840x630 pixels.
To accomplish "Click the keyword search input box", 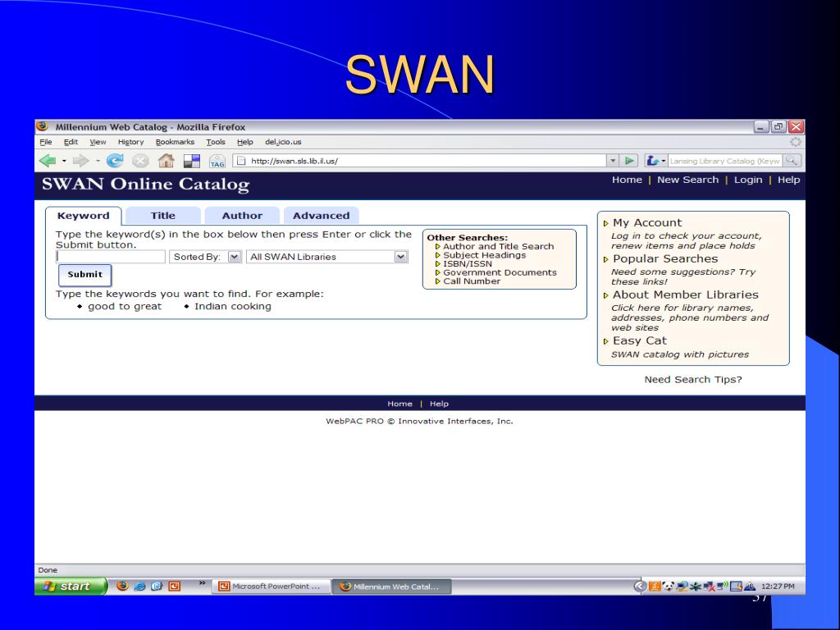I will pyautogui.click(x=111, y=257).
